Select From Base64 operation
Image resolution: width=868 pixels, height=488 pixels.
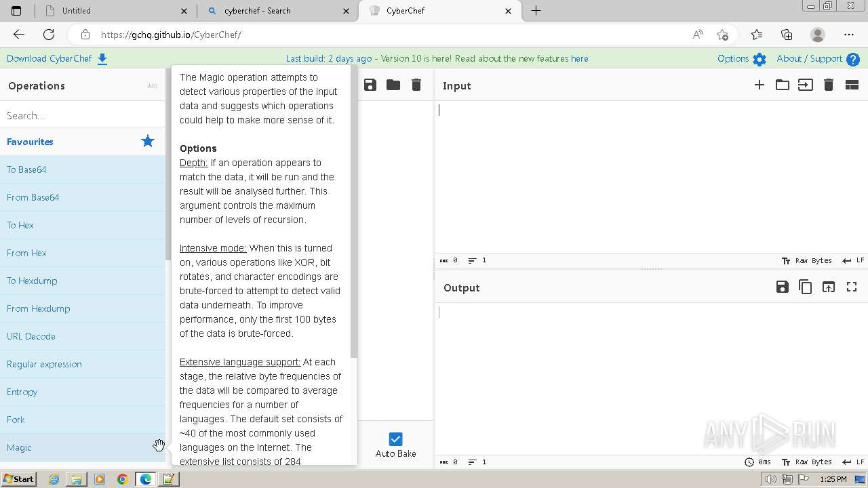coord(83,197)
